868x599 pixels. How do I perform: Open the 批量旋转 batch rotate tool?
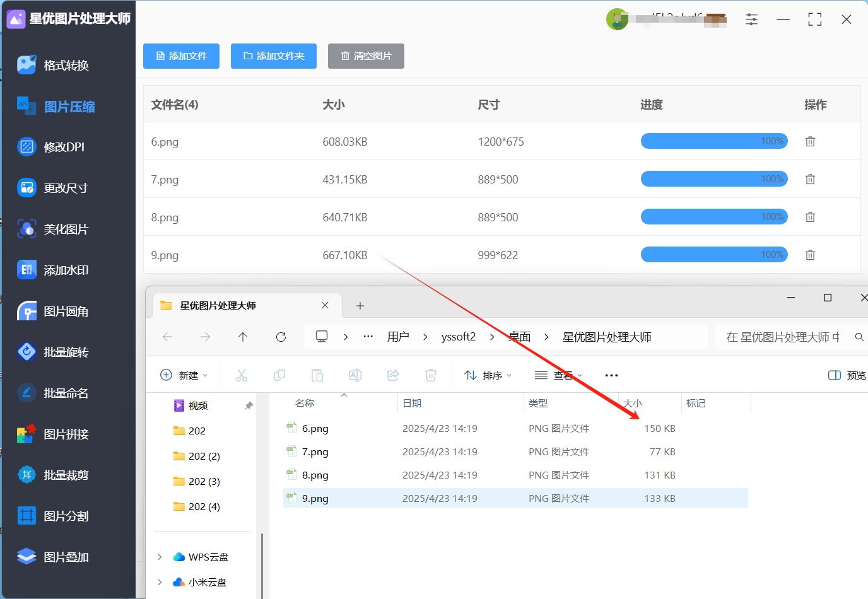[x=54, y=352]
